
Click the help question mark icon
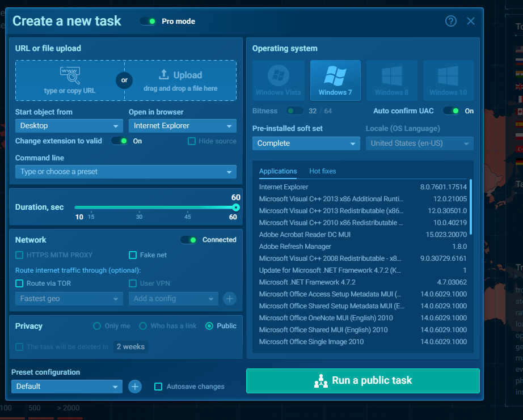[x=450, y=22]
